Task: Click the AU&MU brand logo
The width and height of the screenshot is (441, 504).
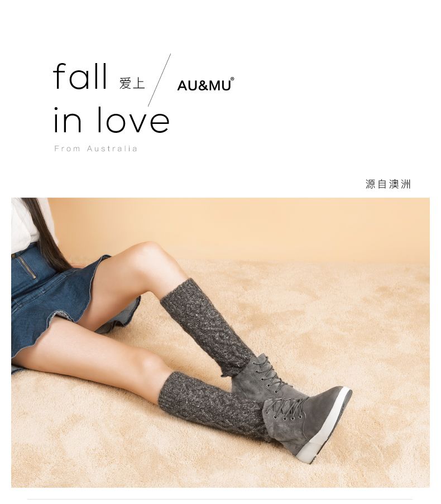Action: (x=205, y=84)
